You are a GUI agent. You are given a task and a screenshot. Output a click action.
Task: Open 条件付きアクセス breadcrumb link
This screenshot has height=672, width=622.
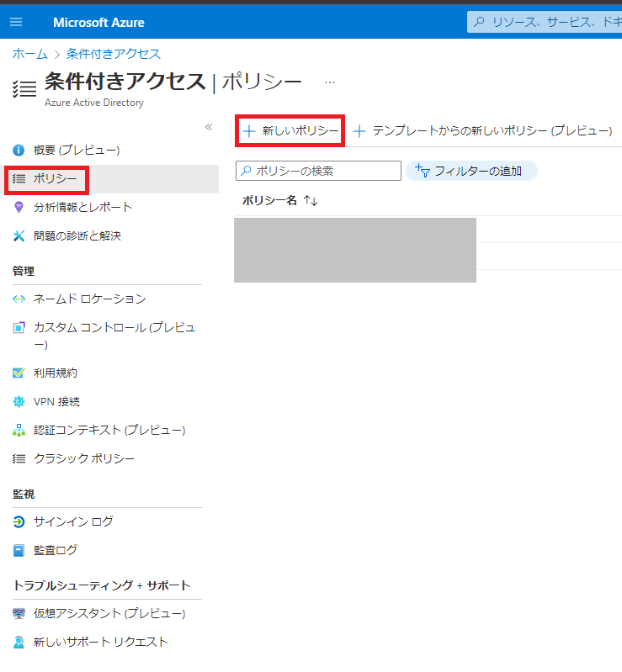click(114, 54)
